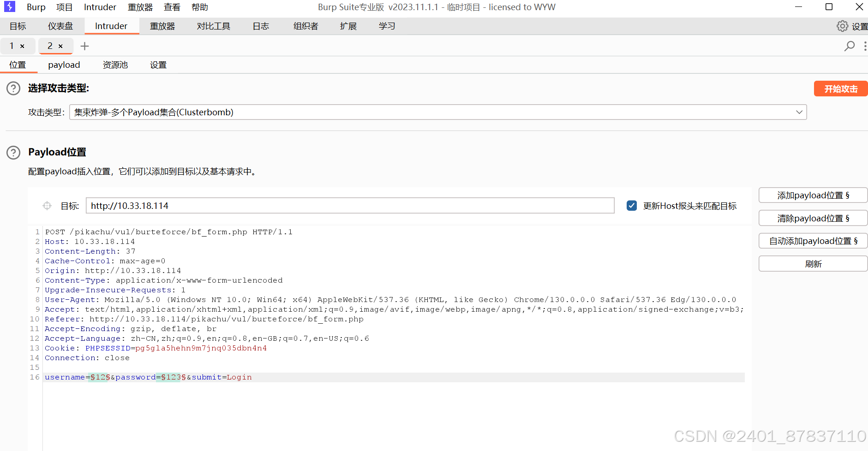Click 自动添加payload位置 § button
Screen dimensions: 868x451
[x=813, y=241]
